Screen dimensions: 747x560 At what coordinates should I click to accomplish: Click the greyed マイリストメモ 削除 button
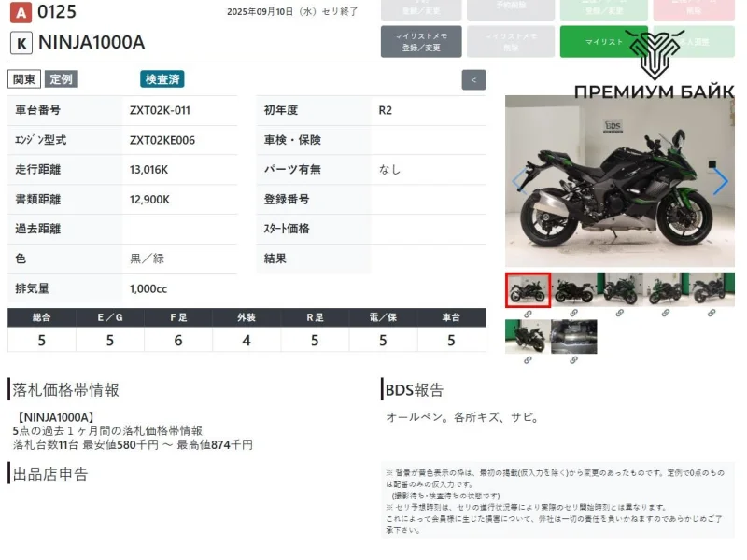click(x=510, y=42)
